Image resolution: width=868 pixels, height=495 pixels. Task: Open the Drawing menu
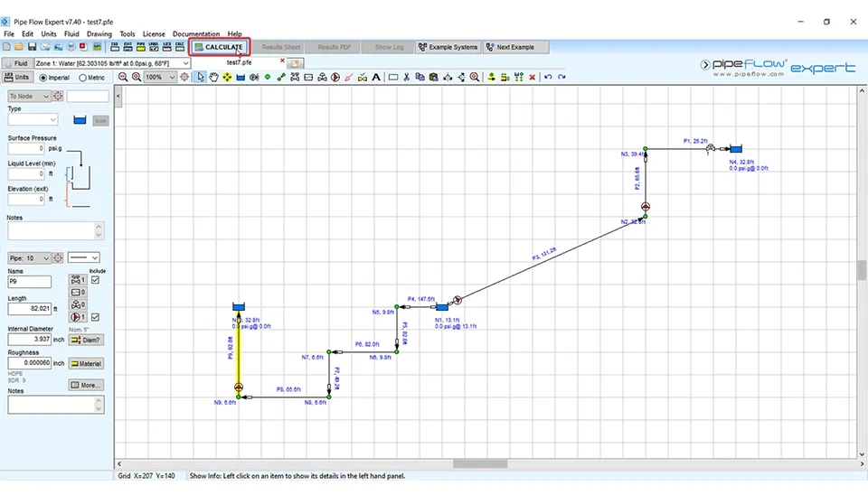pos(99,34)
